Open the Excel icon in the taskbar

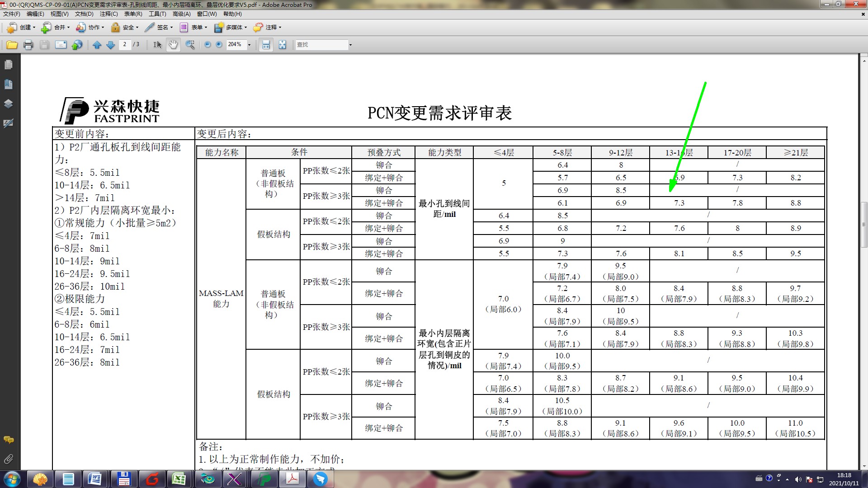tap(179, 479)
